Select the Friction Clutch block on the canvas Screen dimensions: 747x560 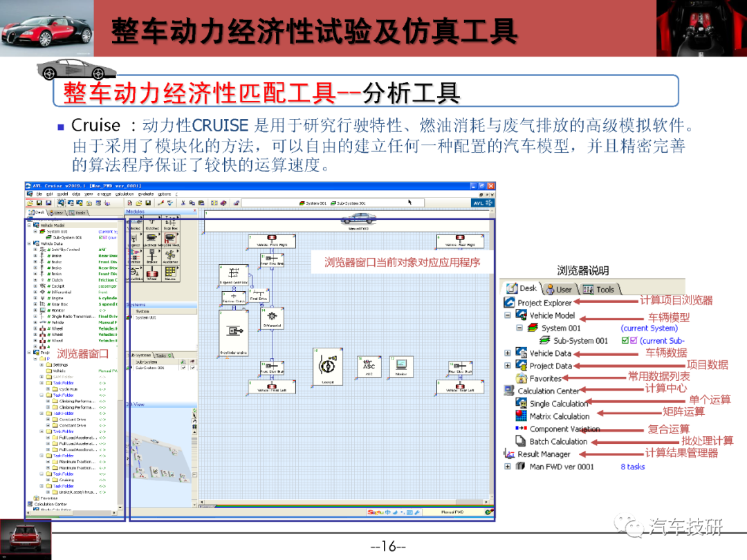click(234, 298)
